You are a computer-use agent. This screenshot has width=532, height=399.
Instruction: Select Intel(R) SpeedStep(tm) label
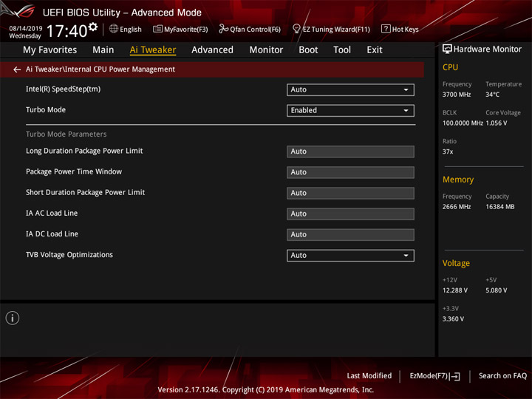coord(63,89)
